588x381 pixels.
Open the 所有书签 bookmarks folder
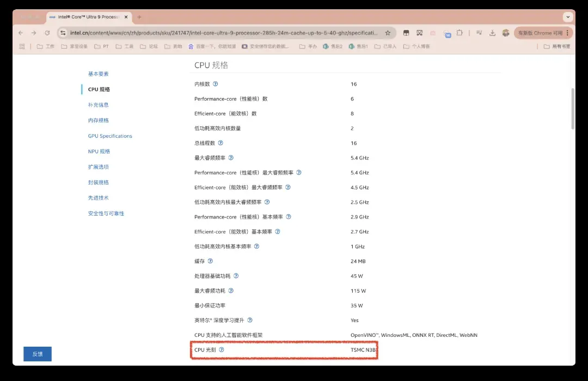click(557, 46)
